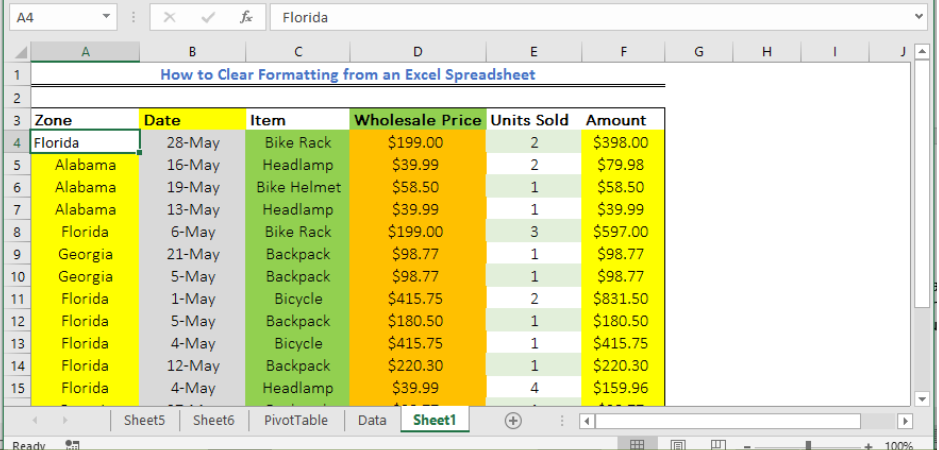
Task: Select the '21-May' date cell
Action: pyautogui.click(x=192, y=254)
